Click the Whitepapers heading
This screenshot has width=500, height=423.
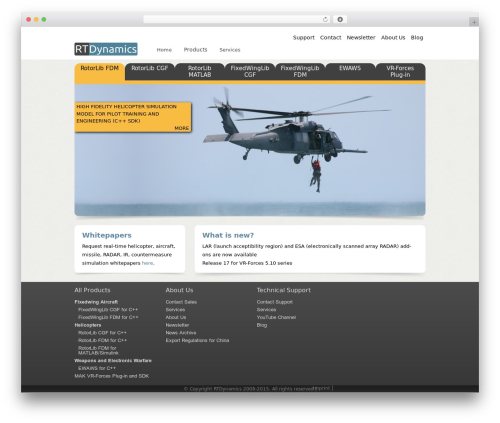(x=107, y=235)
